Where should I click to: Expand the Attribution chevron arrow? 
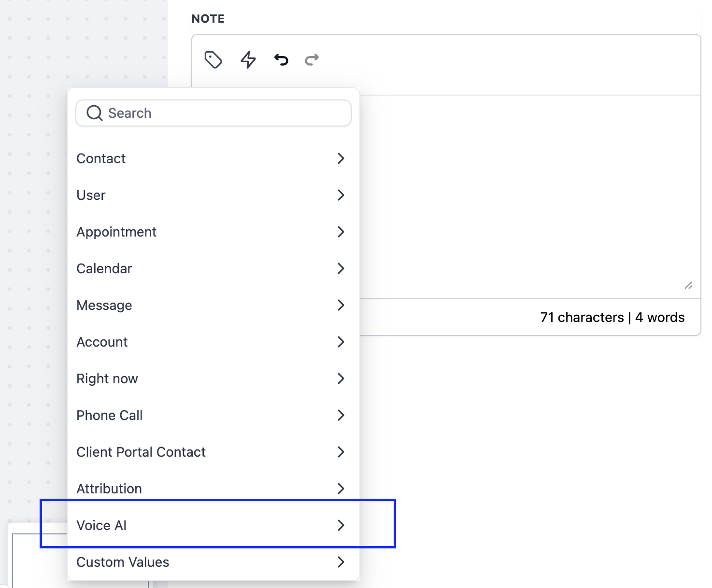pos(341,489)
